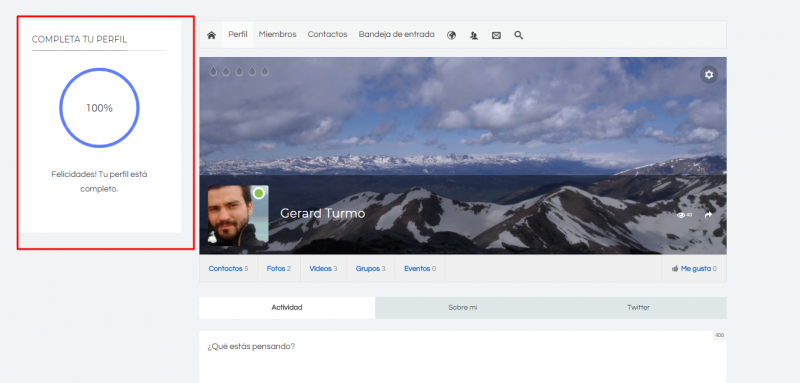Image resolution: width=800 pixels, height=383 pixels.
Task: Click the share arrow icon on the cover
Action: click(x=708, y=215)
